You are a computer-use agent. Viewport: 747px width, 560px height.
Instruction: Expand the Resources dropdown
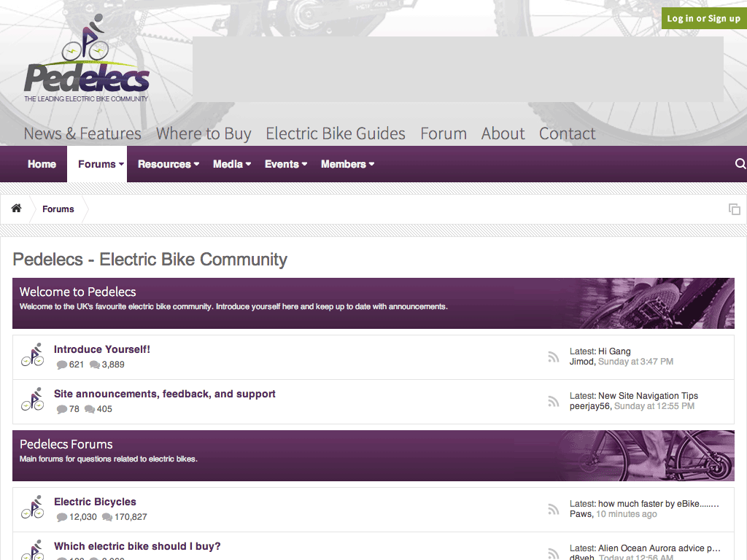tap(168, 164)
